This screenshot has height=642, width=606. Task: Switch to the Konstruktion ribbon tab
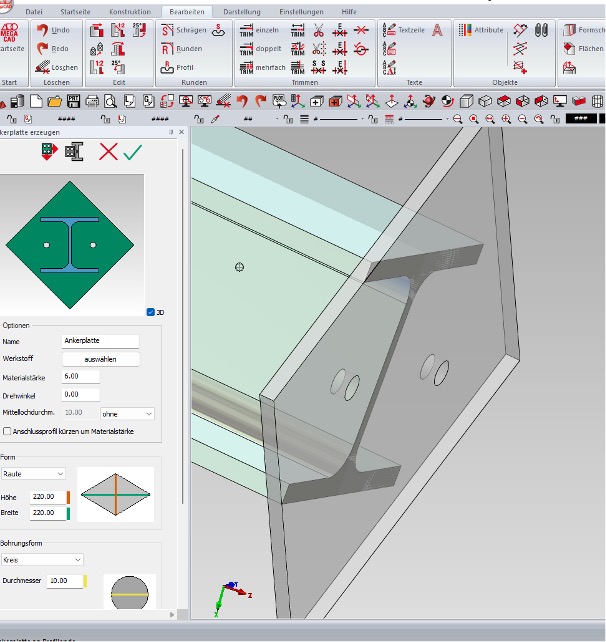coord(130,12)
